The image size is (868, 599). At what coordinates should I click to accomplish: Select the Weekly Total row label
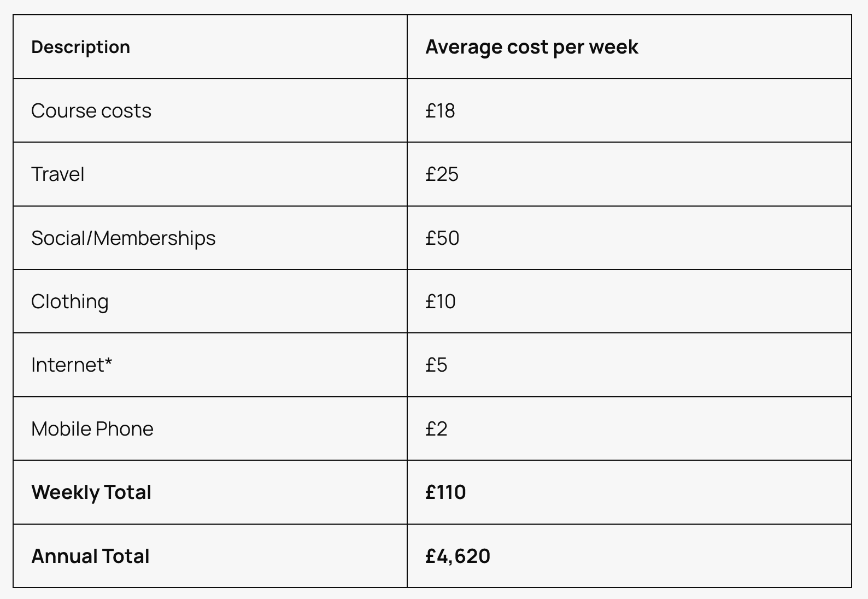click(x=91, y=492)
